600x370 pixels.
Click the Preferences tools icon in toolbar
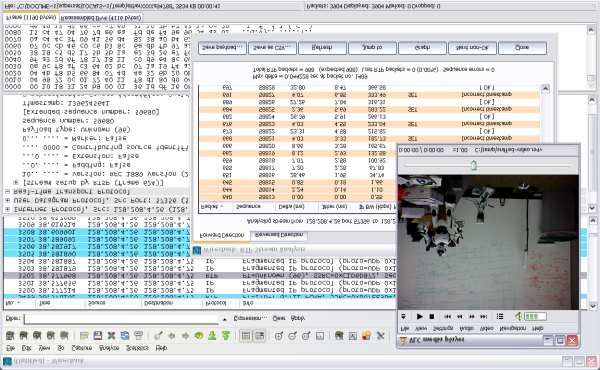(380, 336)
